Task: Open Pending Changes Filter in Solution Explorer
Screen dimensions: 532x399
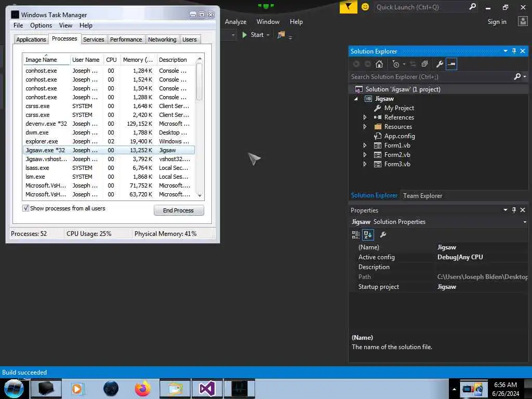Action: click(395, 64)
